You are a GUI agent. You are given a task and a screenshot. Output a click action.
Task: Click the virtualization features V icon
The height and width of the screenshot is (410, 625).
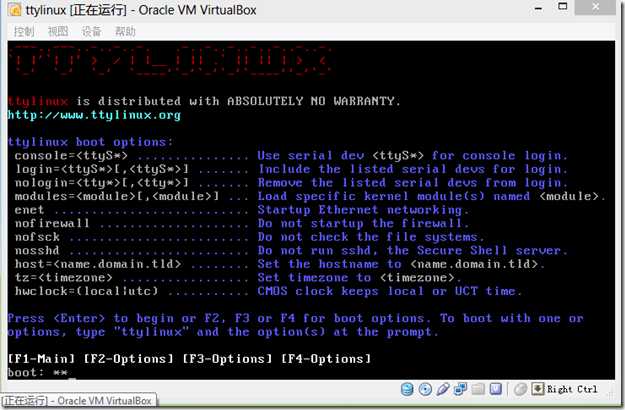tap(495, 389)
